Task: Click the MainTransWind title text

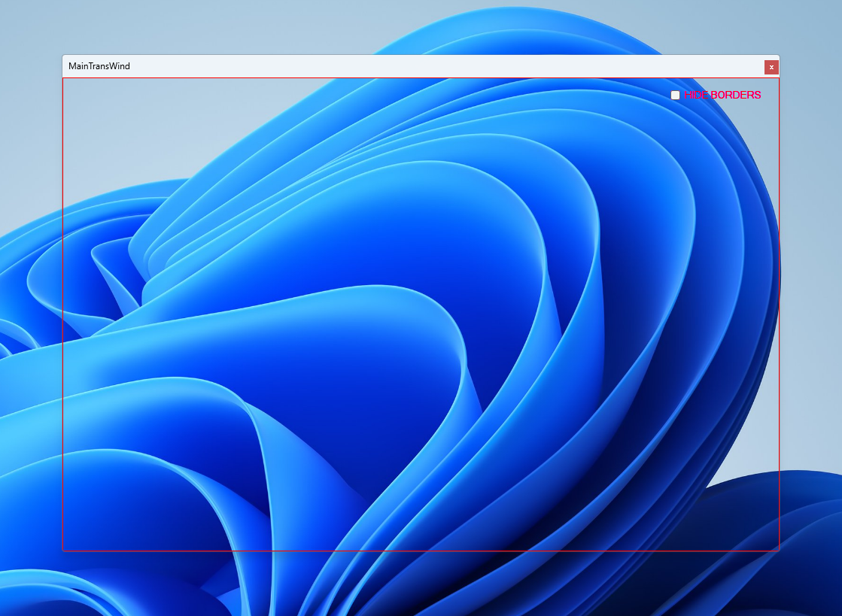Action: 99,66
